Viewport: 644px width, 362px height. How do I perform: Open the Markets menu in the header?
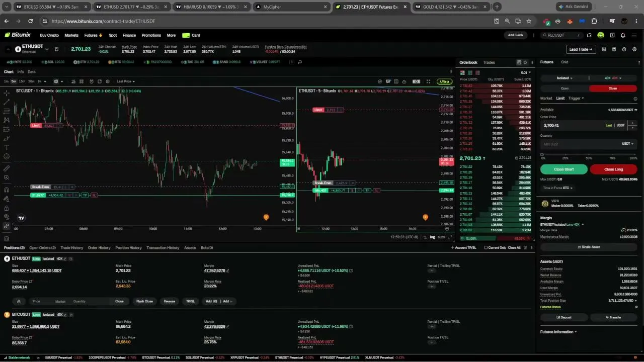click(x=71, y=35)
